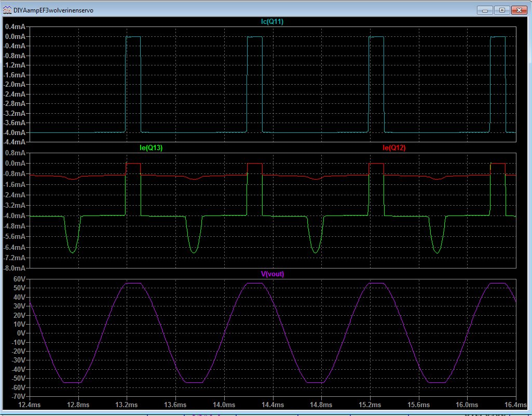
Task: Open the waveform window's title bar icon menu
Action: pos(7,10)
